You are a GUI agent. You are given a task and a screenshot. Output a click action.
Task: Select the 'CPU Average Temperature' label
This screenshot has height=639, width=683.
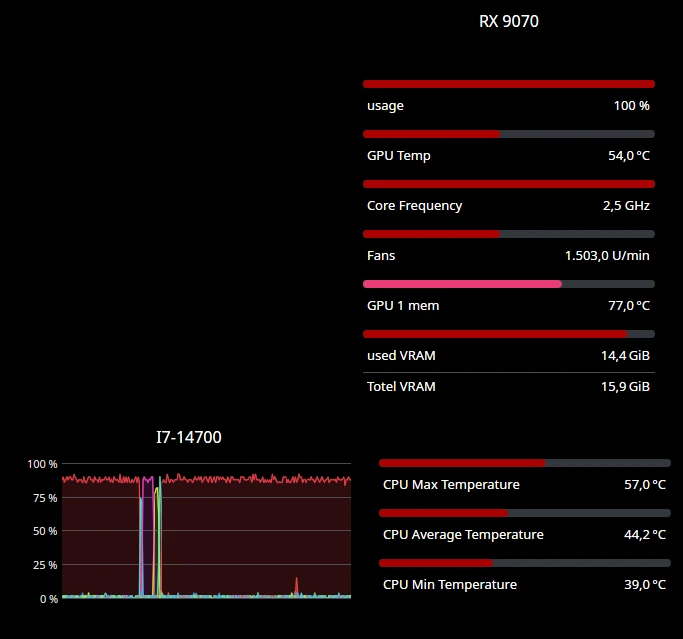tap(463, 534)
